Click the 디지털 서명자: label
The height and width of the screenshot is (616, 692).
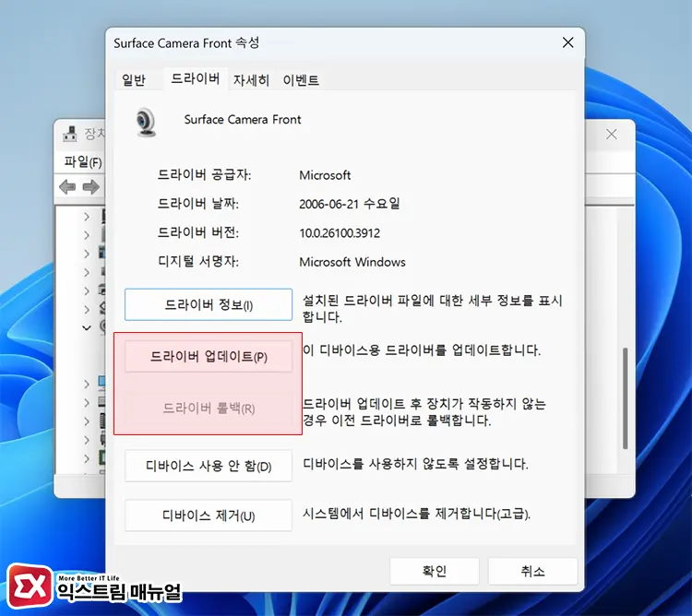coord(198,262)
